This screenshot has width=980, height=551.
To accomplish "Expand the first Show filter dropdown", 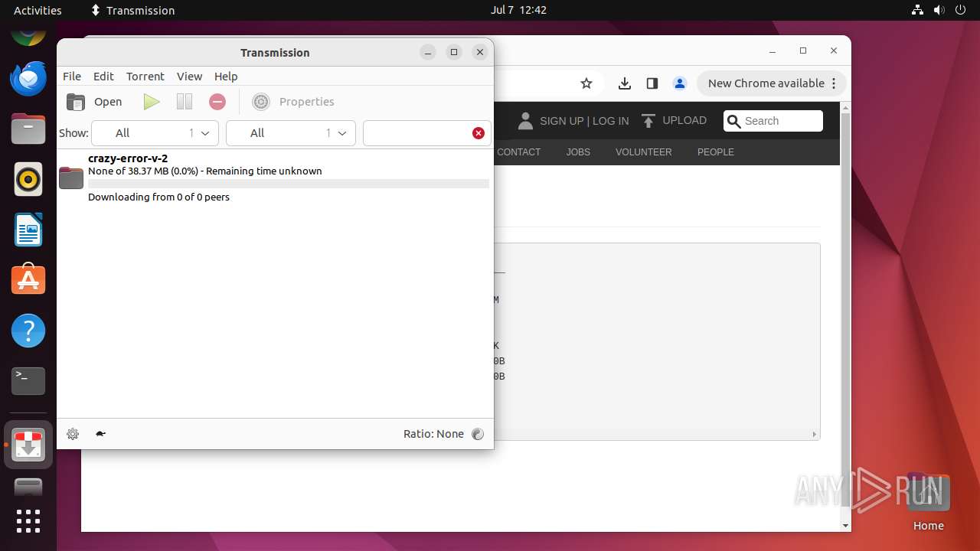I will 155,133.
